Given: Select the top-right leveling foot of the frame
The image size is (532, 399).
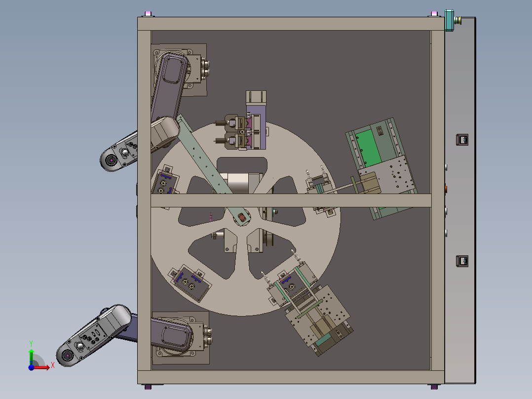Looking at the screenshot, I should (x=434, y=14).
